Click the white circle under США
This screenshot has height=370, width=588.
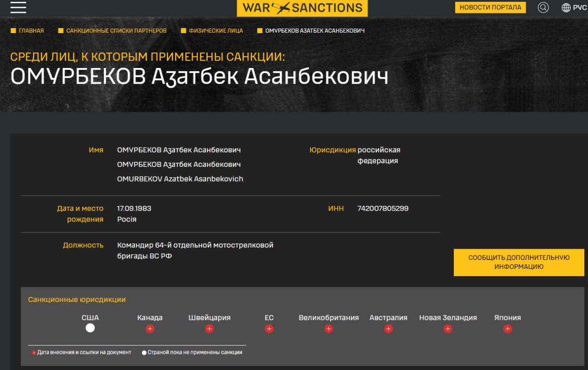[90, 328]
